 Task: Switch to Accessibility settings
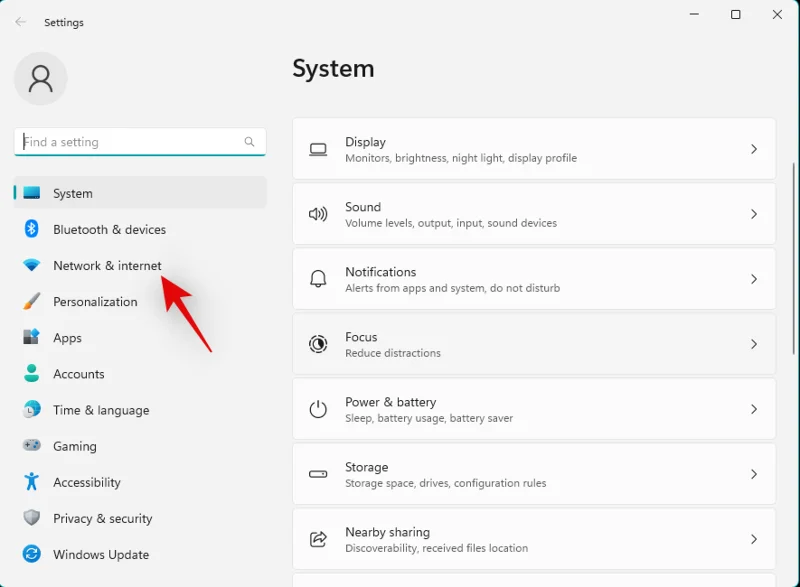click(x=87, y=482)
